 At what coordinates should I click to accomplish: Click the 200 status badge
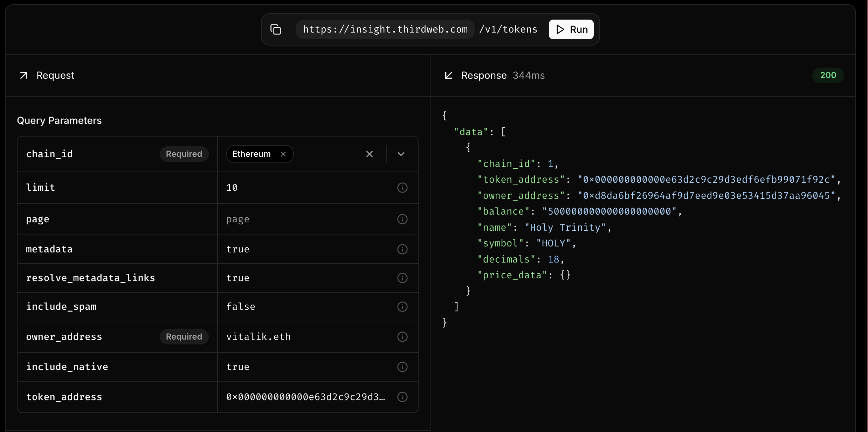(828, 75)
